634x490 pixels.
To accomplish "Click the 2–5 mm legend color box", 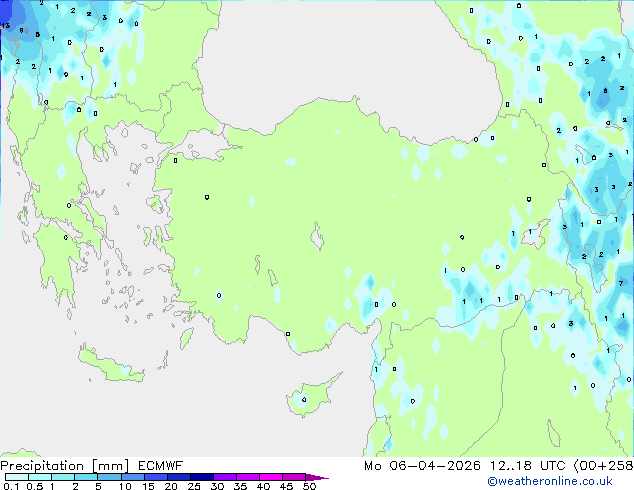I will click(x=86, y=477).
